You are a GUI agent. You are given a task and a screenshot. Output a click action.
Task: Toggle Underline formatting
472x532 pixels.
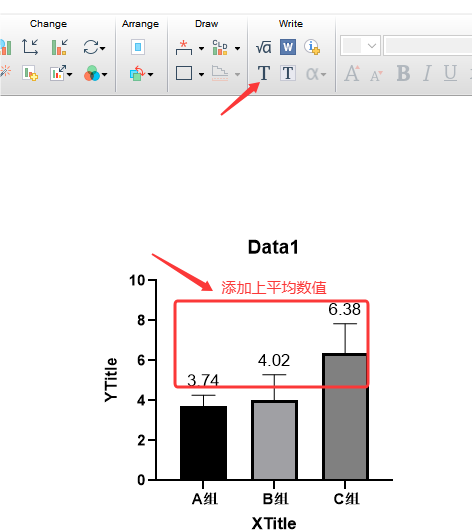coord(450,73)
